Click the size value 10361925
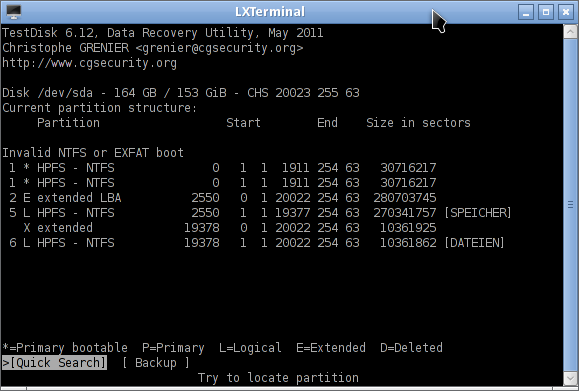This screenshot has width=579, height=391. pos(408,227)
